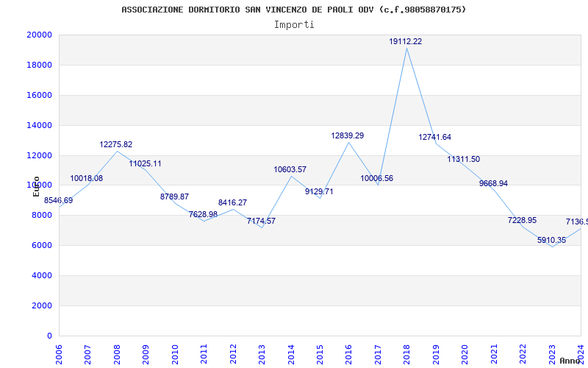Click y-axis tick label 2000
The height and width of the screenshot is (368, 588).
pos(42,305)
